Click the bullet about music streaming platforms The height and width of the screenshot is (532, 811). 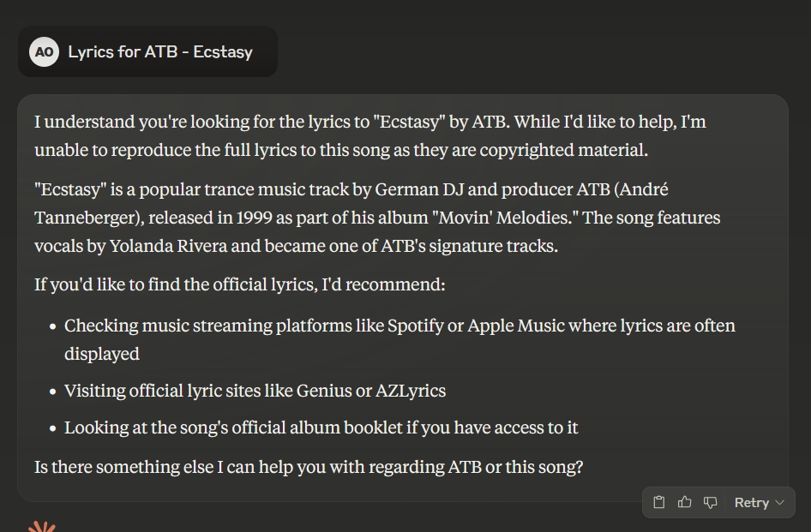pyautogui.click(x=399, y=339)
